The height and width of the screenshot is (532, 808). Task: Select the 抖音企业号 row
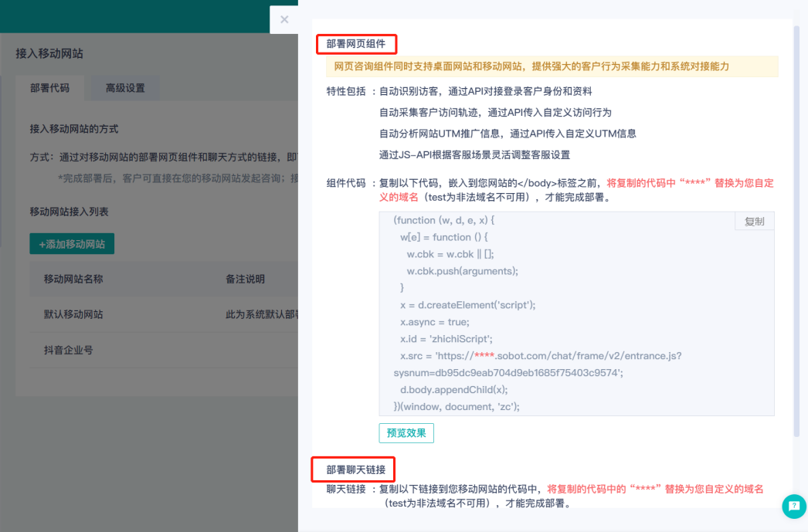click(x=69, y=350)
